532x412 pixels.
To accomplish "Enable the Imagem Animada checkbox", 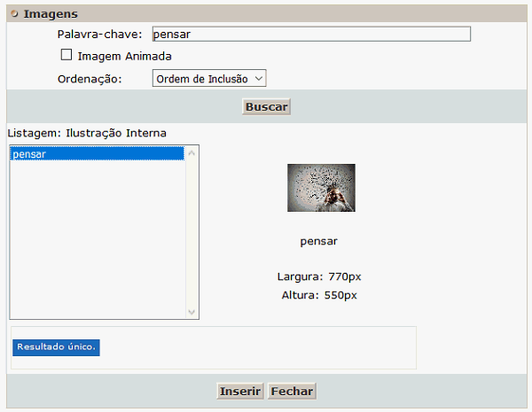I will 66,55.
